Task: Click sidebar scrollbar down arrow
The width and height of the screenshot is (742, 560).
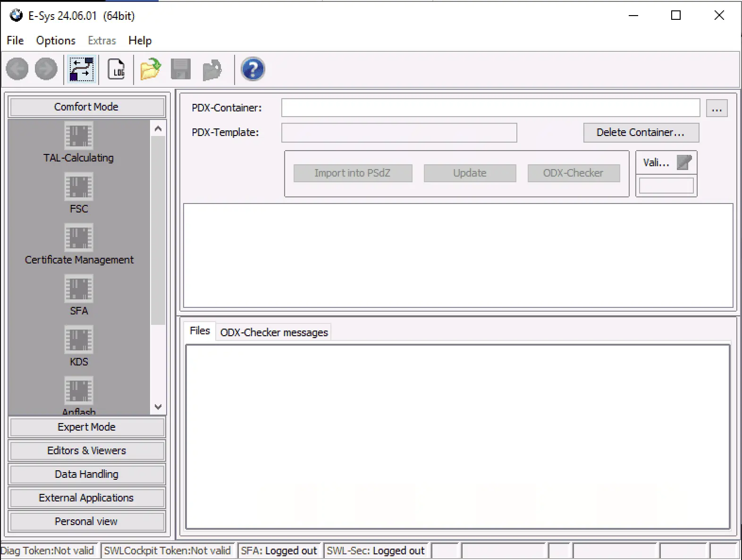Action: (x=158, y=407)
